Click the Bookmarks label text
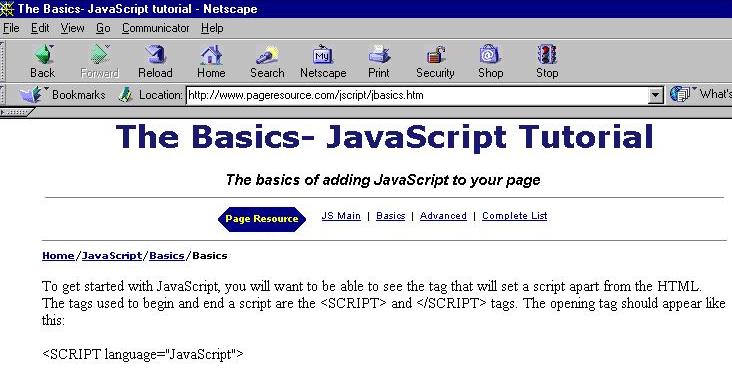The width and height of the screenshot is (732, 376). coord(78,95)
